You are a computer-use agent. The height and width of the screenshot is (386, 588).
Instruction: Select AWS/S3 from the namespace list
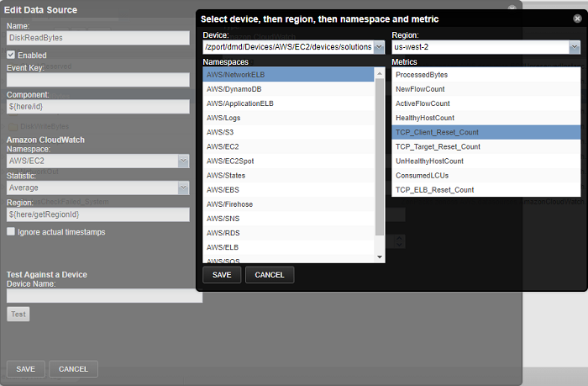(x=288, y=132)
